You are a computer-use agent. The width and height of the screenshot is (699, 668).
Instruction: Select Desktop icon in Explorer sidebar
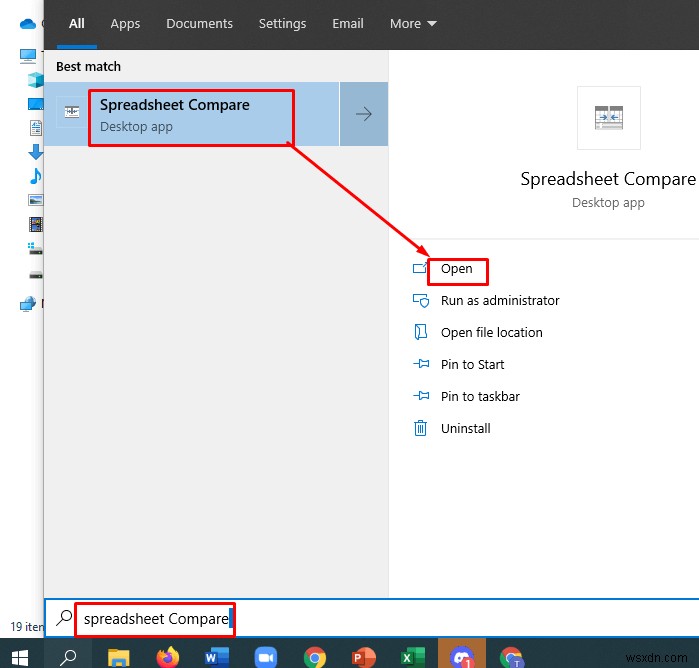click(36, 104)
